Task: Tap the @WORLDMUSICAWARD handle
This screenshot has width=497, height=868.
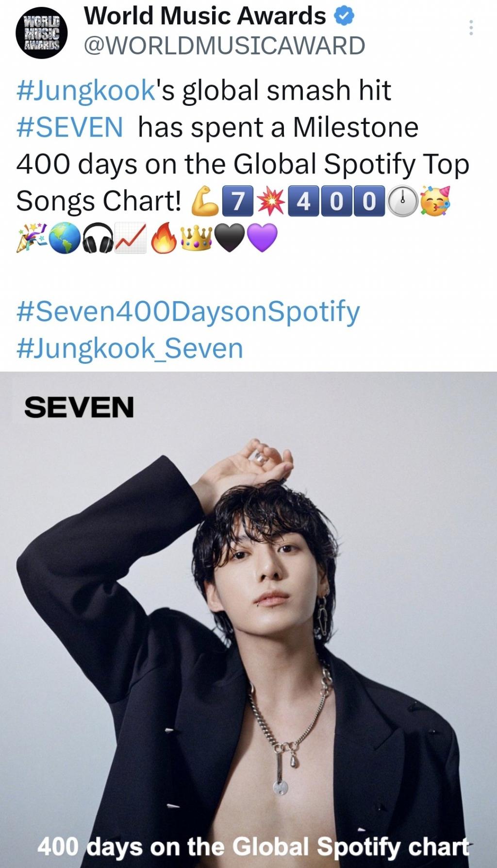Action: click(x=224, y=46)
